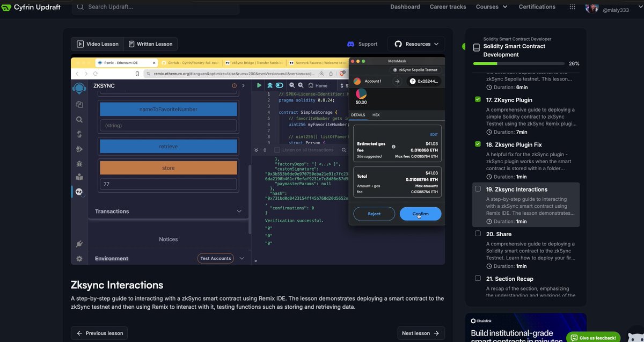The height and width of the screenshot is (342, 644).
Task: Click the ZKSYNC panel collapse chevron
Action: pyautogui.click(x=243, y=85)
